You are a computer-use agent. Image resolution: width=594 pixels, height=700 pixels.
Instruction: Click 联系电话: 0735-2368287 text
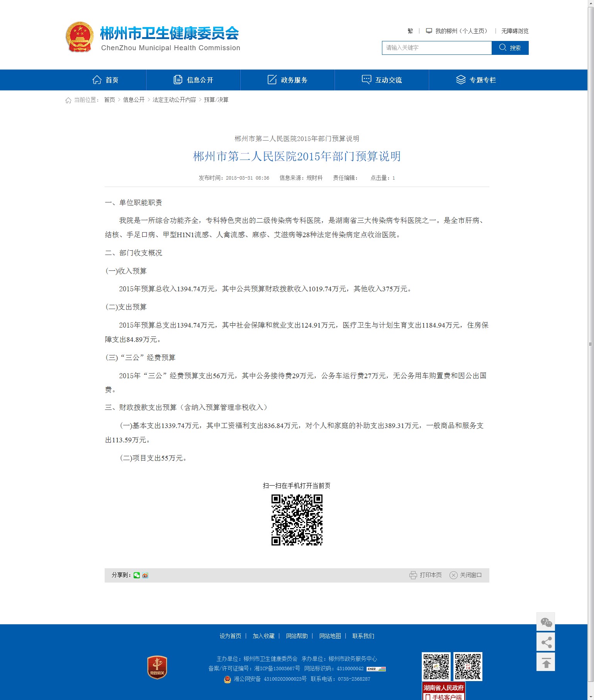tap(341, 679)
